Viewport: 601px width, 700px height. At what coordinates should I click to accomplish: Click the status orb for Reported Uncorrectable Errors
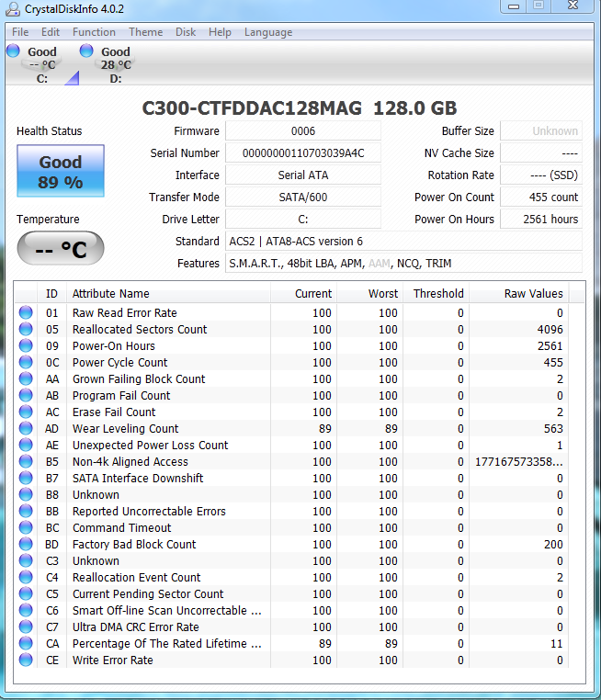[x=26, y=511]
